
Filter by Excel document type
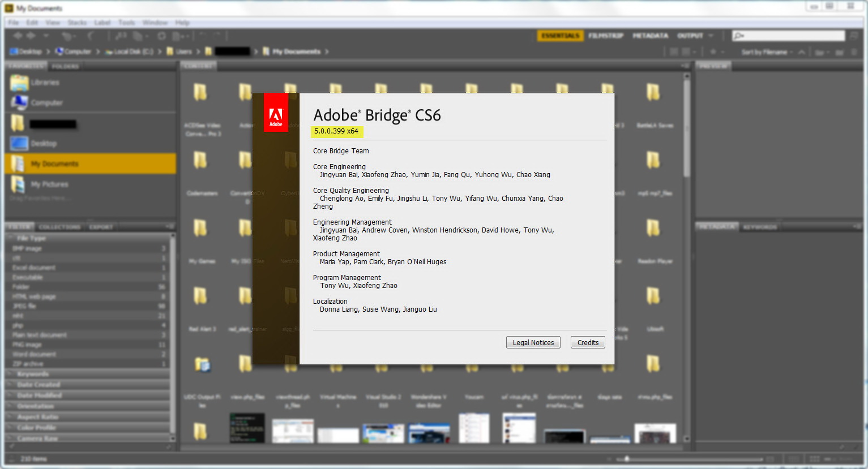(88, 268)
